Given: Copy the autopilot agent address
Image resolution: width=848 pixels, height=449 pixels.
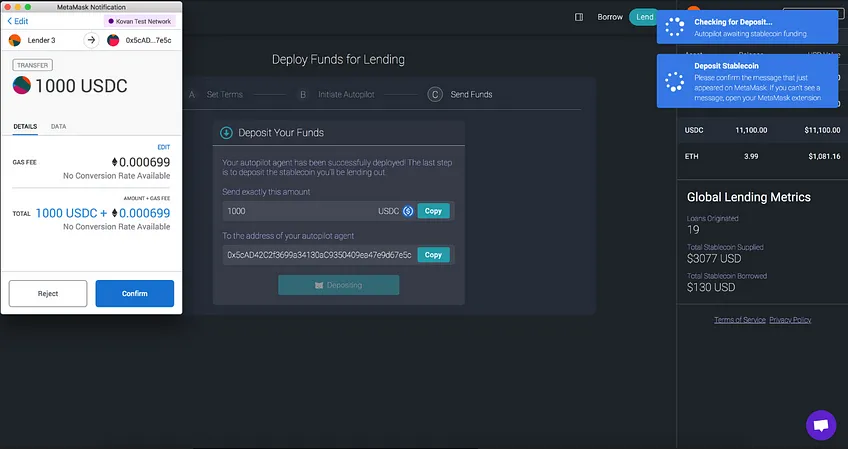Looking at the screenshot, I should 433,255.
